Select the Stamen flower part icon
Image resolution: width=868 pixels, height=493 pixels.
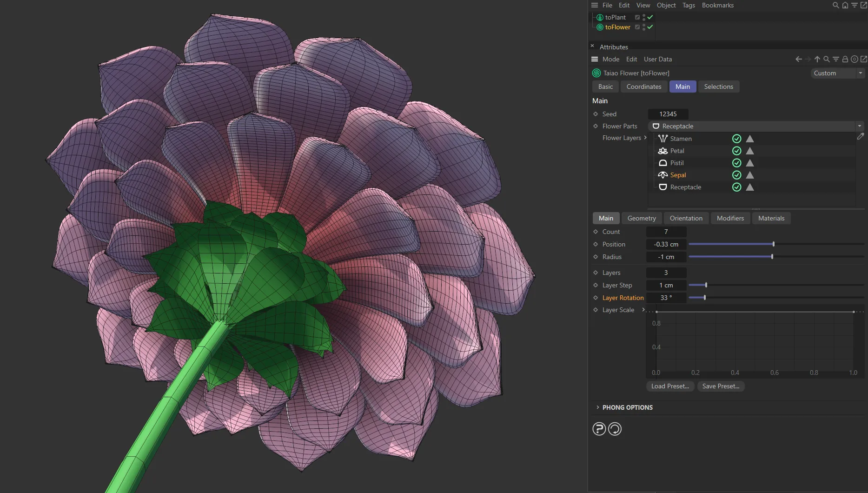663,138
